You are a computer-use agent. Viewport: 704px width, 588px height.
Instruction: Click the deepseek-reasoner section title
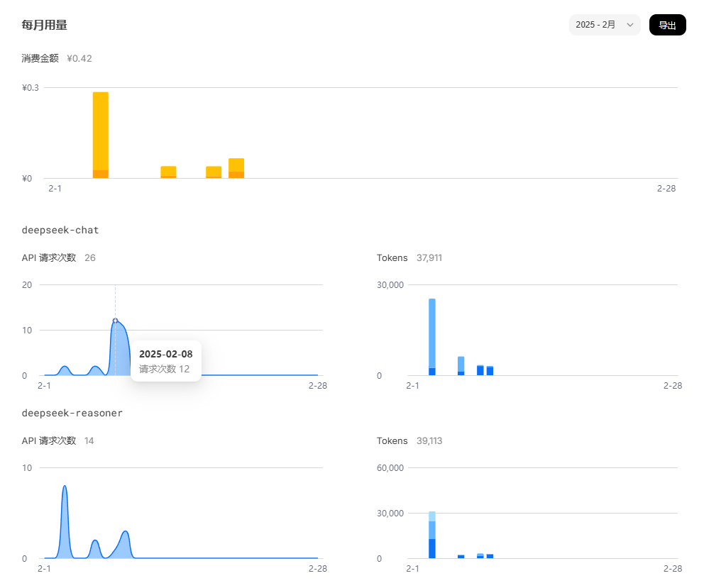[72, 413]
